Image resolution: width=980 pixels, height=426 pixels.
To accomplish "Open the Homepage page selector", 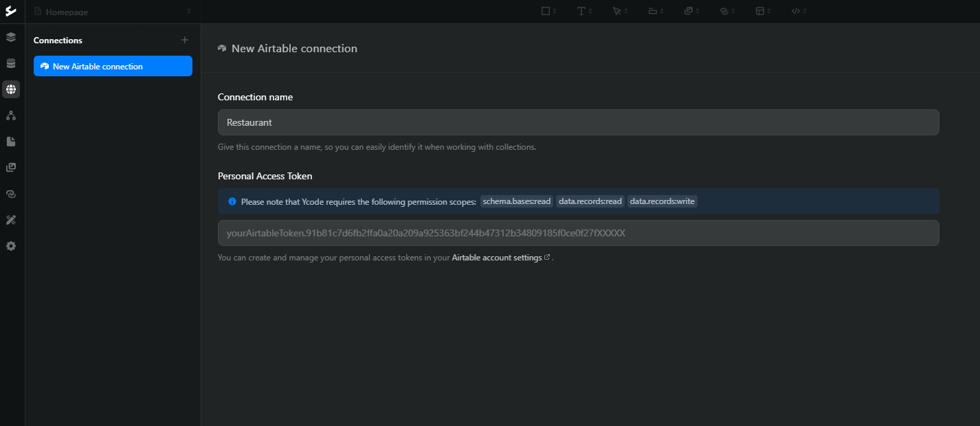I will point(113,12).
